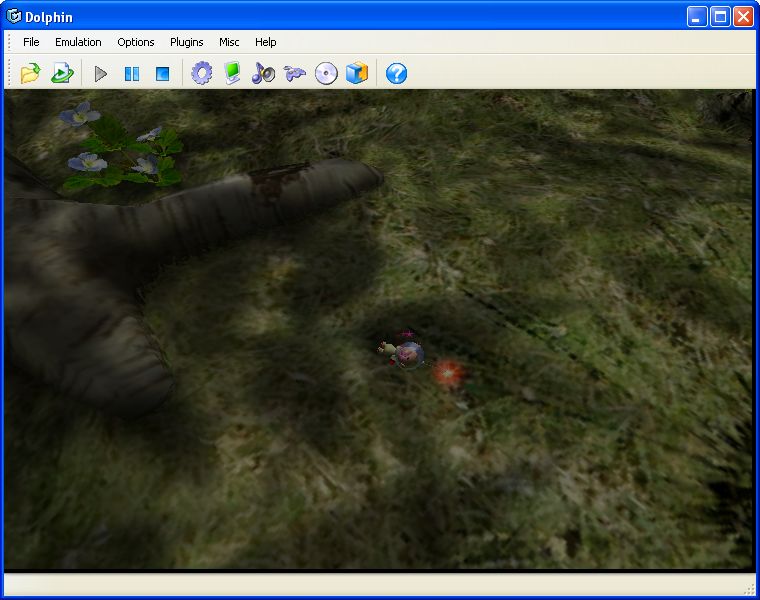Screen dimensions: 760x600
Task: Pause emulation using the Pause icon
Action: tap(131, 74)
